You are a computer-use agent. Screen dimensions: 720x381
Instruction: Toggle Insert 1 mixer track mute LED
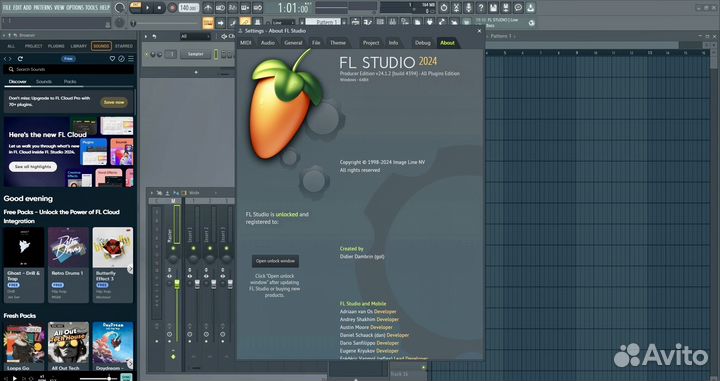pyautogui.click(x=193, y=248)
